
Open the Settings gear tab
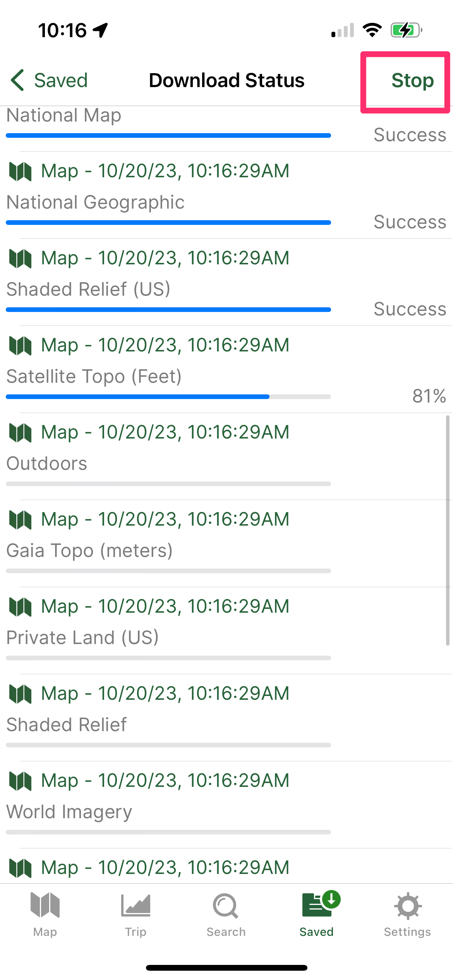(407, 906)
